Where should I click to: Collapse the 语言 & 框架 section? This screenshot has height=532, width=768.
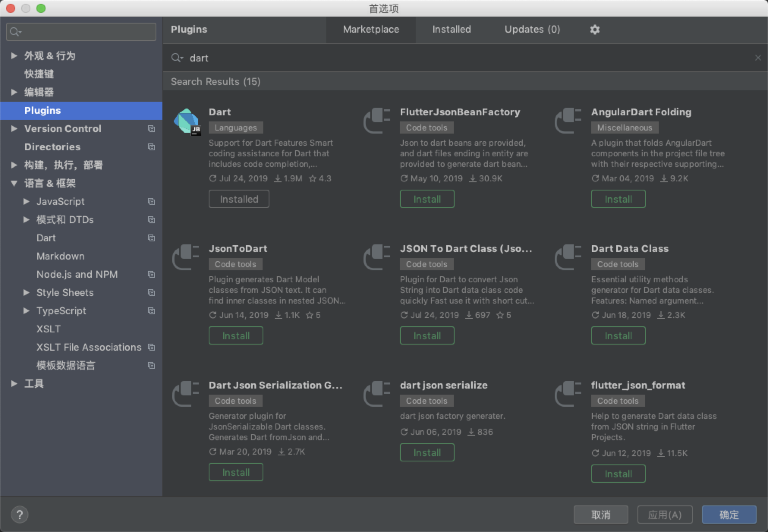[14, 183]
